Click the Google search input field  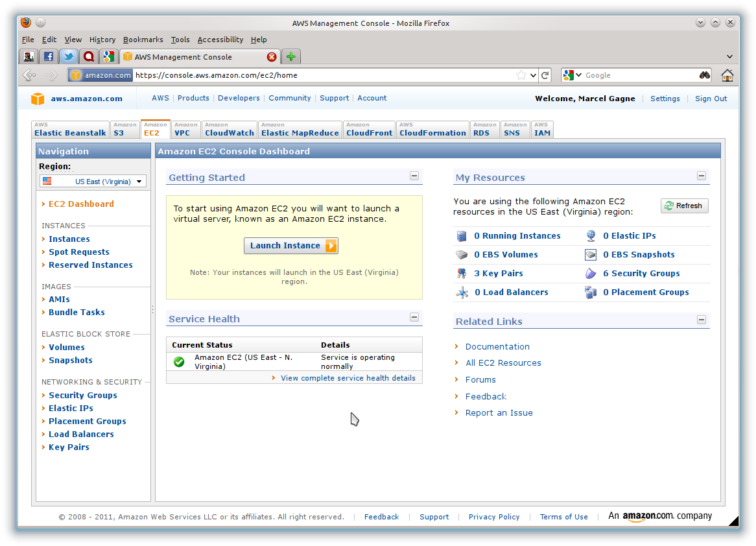point(640,75)
